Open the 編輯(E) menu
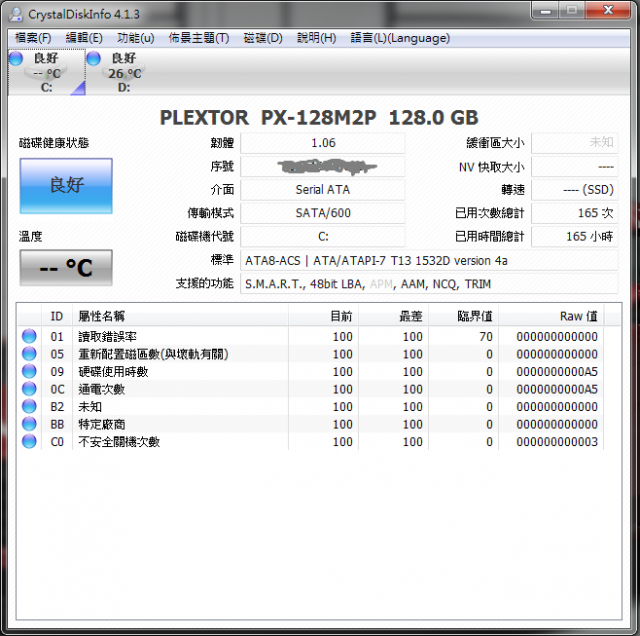The height and width of the screenshot is (636, 640). [84, 38]
